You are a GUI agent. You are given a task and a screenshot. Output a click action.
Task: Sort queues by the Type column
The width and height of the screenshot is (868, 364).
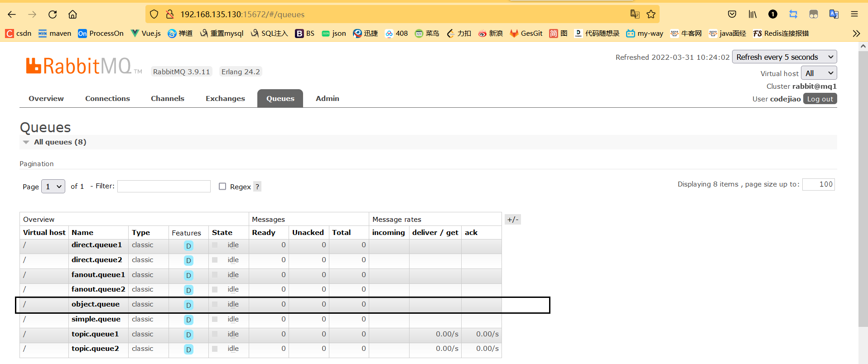[141, 233]
